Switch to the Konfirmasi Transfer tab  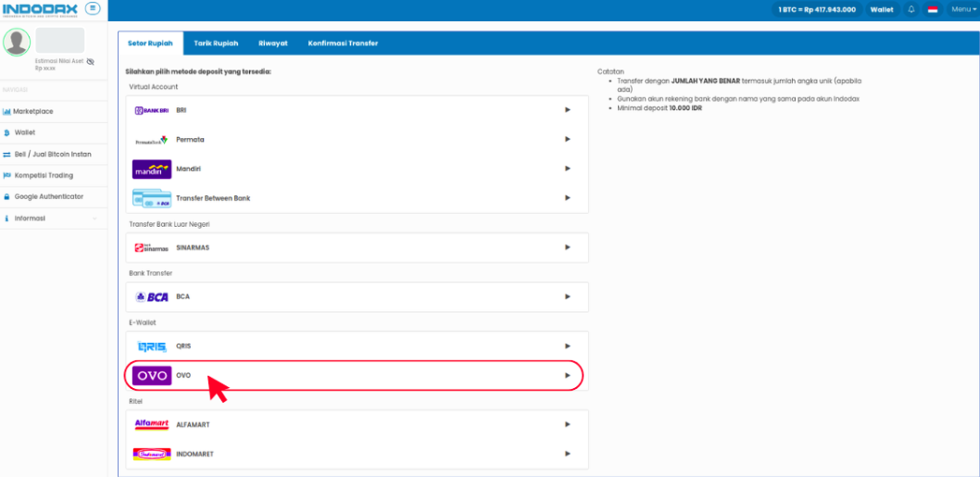coord(343,44)
